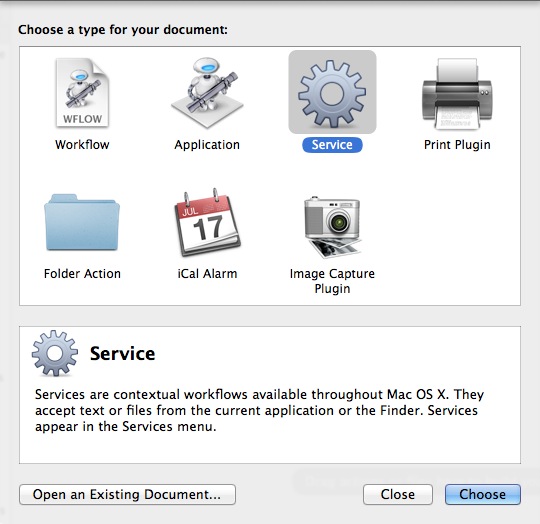This screenshot has height=524, width=540.
Task: Click the highlighted 'Service' label
Action: coord(332,145)
